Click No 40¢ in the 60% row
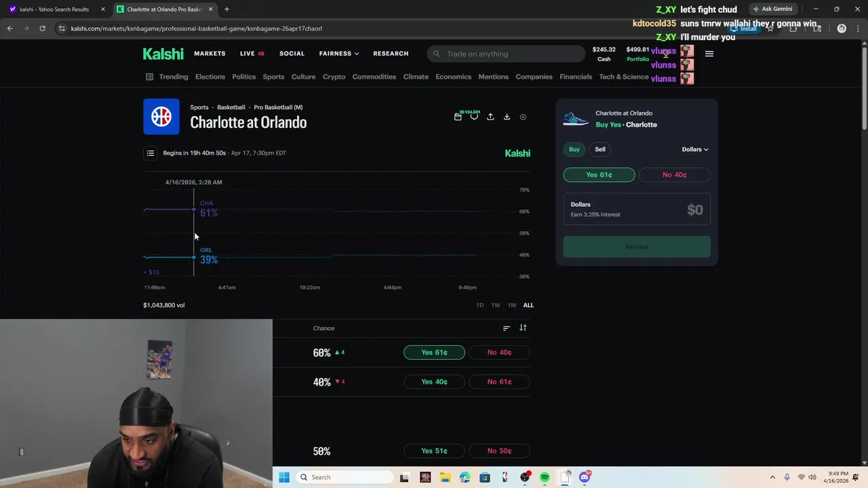This screenshot has width=868, height=488. [x=499, y=352]
